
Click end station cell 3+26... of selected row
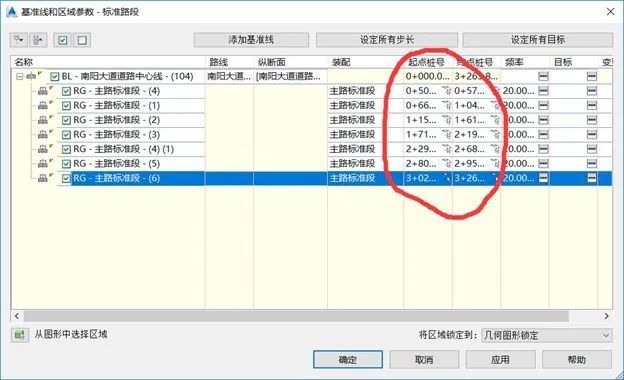pos(476,178)
